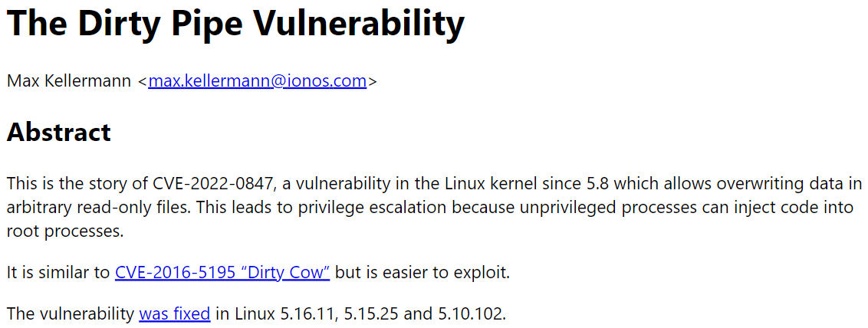
Task: Follow the CVE-2016-5195 "Dirty Cow" link
Action: [222, 273]
